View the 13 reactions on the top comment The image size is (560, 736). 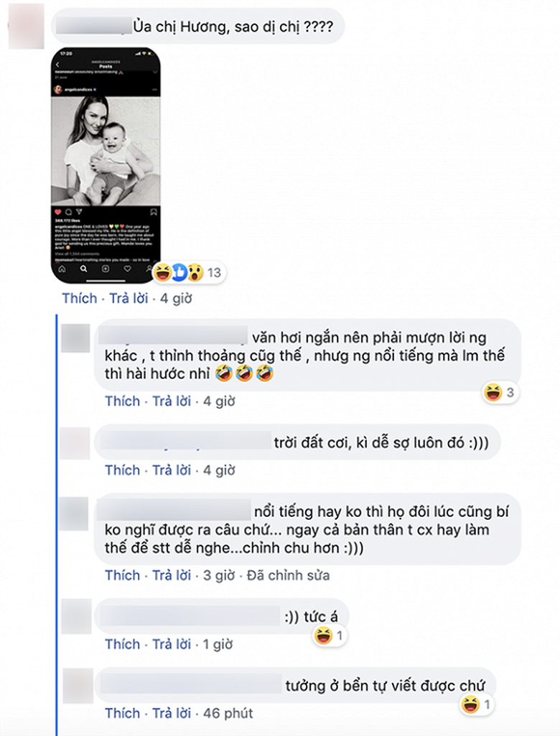pyautogui.click(x=189, y=272)
